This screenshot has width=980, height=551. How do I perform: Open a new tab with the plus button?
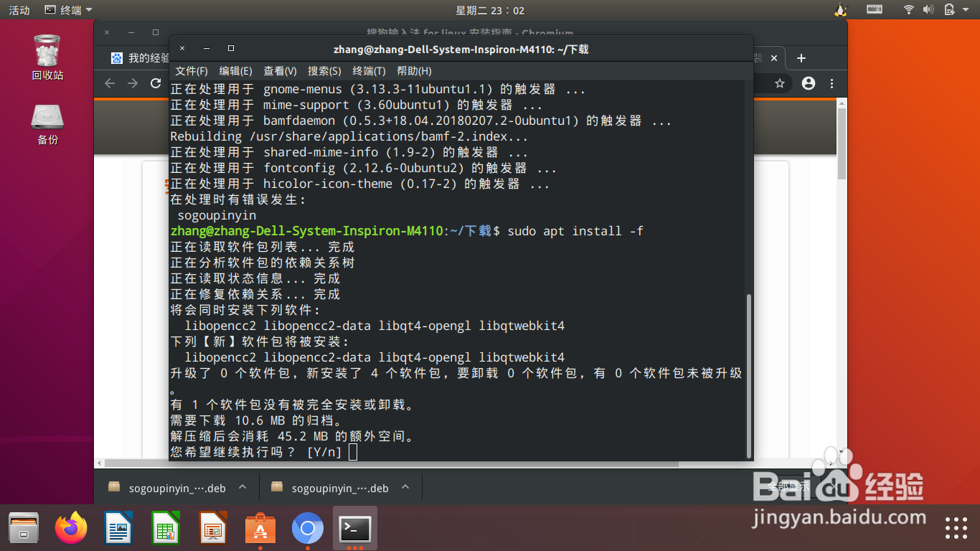801,58
